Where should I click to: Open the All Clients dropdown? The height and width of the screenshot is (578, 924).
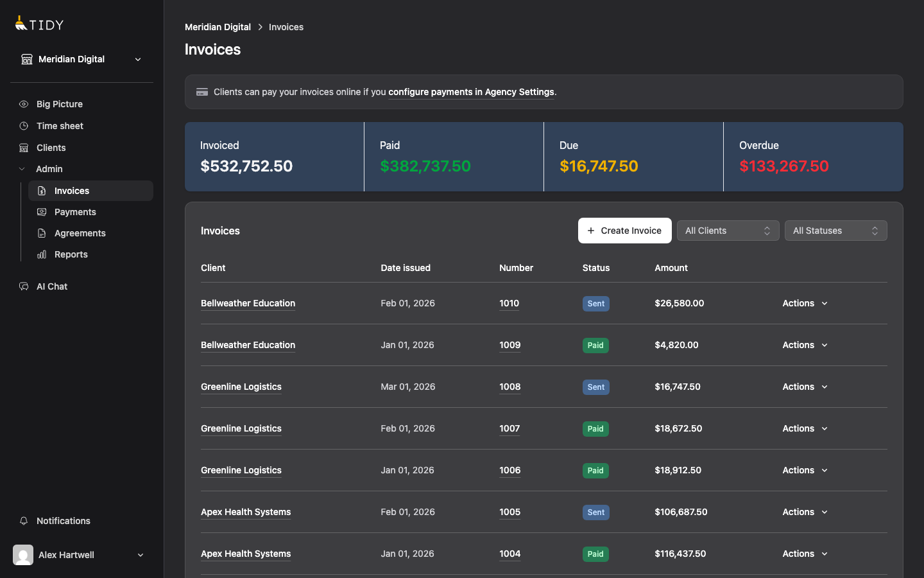[728, 231]
